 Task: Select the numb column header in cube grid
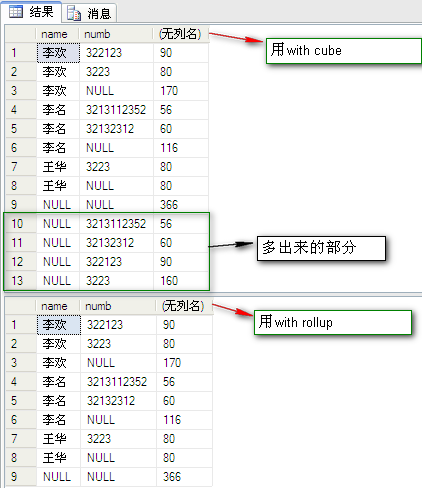[116, 34]
